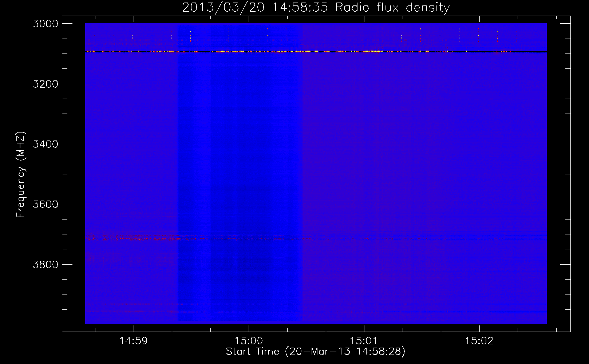
Task: Click the 15:00 time axis label
Action: click(249, 341)
